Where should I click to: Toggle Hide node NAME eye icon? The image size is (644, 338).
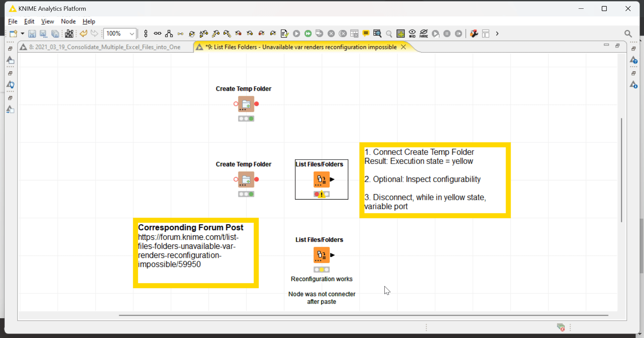pyautogui.click(x=424, y=34)
